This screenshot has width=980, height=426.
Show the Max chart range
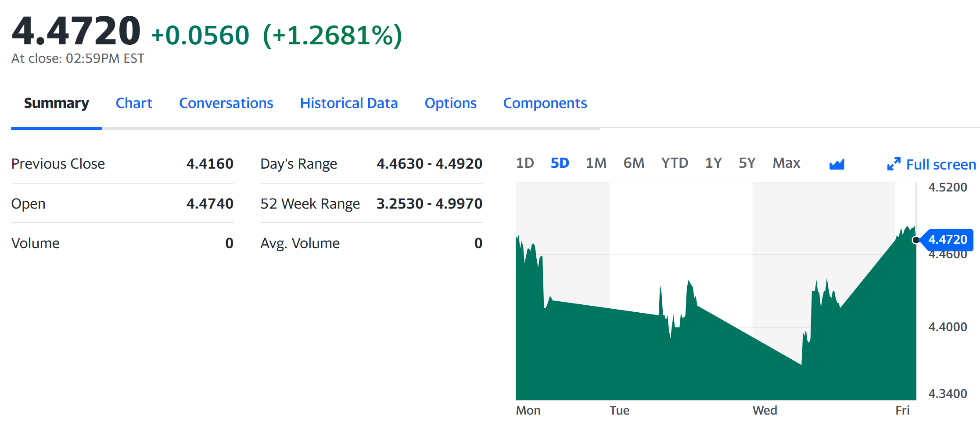pyautogui.click(x=786, y=163)
